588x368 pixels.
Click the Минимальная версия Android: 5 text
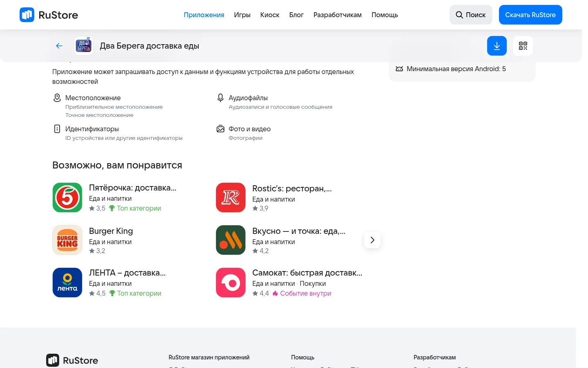(x=456, y=69)
